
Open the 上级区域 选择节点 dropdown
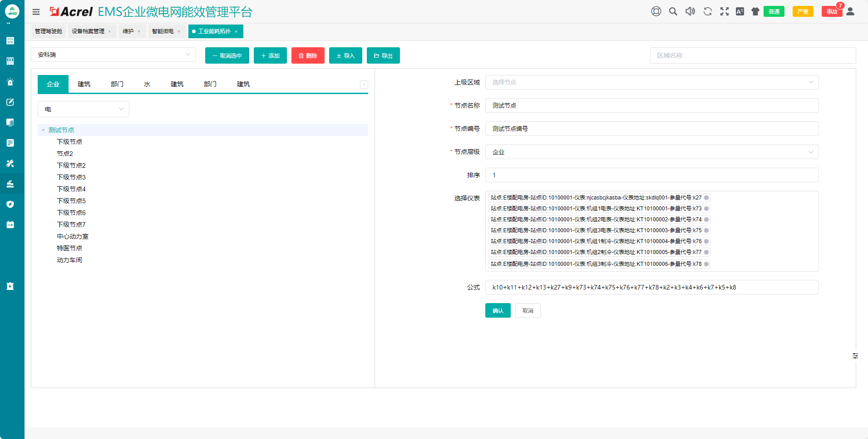point(652,82)
